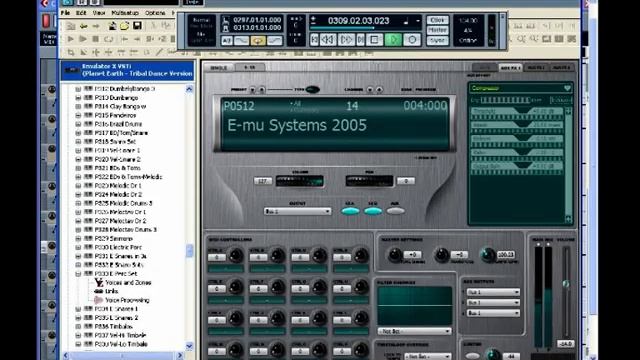640x360 pixels.
Task: Expand the Timbales preset node
Action: tap(78, 327)
